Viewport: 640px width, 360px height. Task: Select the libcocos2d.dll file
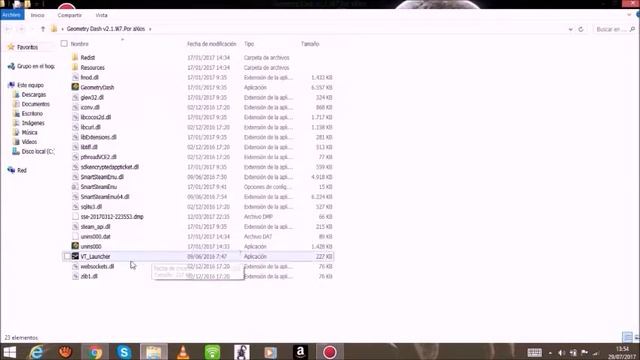coord(96,117)
